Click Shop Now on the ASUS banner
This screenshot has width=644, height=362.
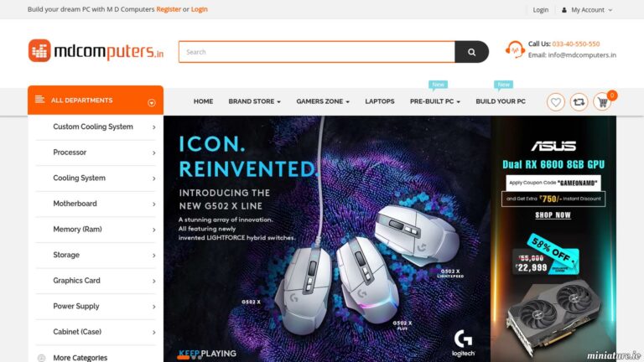tap(553, 215)
